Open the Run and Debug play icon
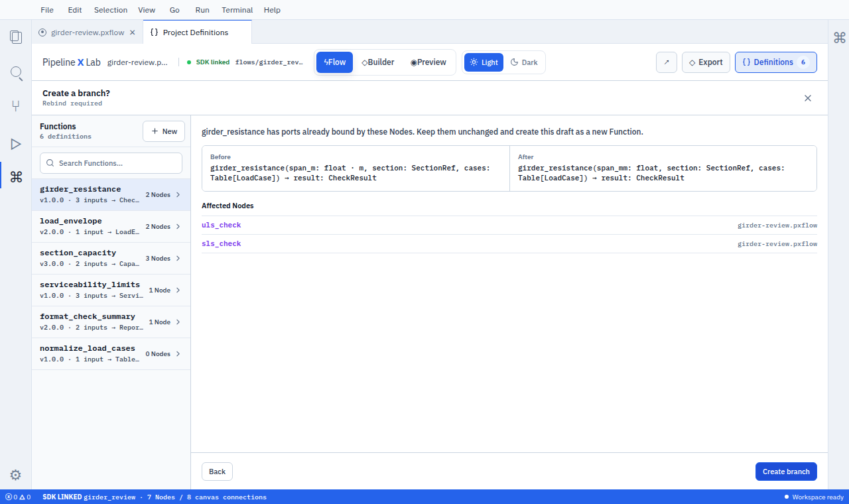Image resolution: width=849 pixels, height=504 pixels. 16,143
